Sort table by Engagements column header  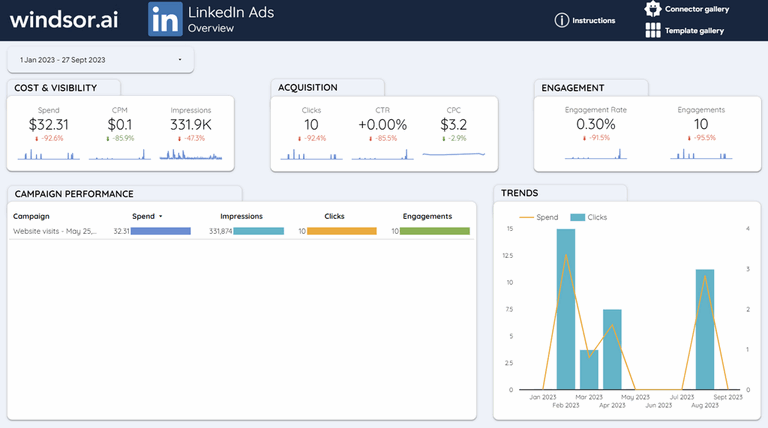[427, 216]
